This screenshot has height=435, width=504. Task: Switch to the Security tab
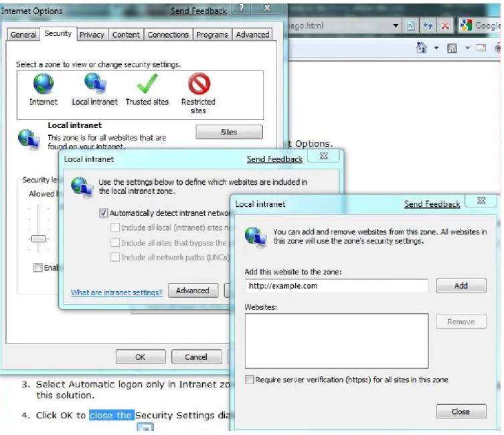58,33
